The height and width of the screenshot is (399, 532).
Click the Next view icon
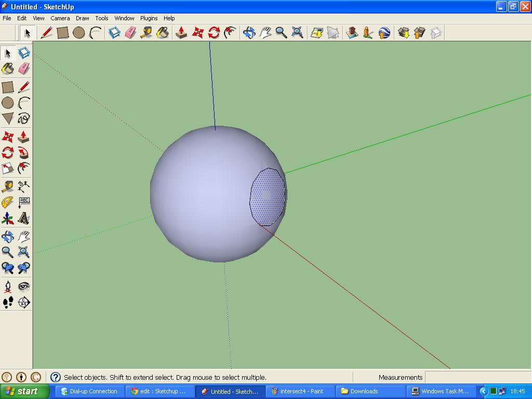tap(24, 268)
